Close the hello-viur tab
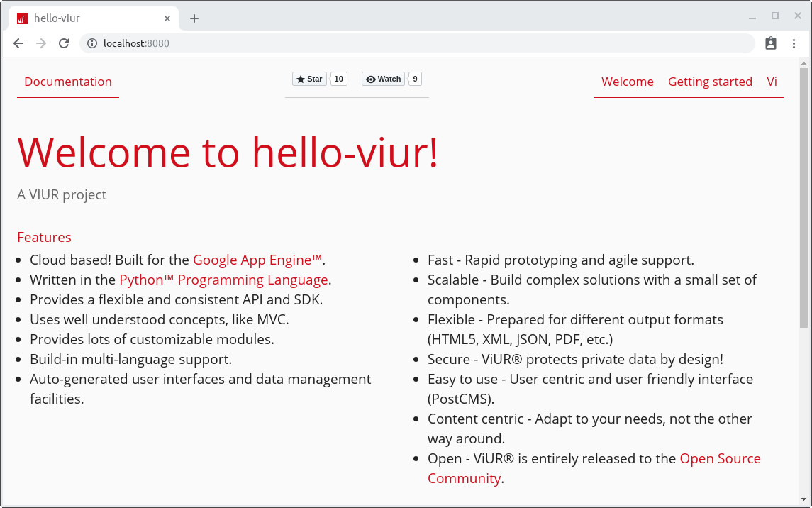Screen dimensions: 812x508 (x=167, y=18)
